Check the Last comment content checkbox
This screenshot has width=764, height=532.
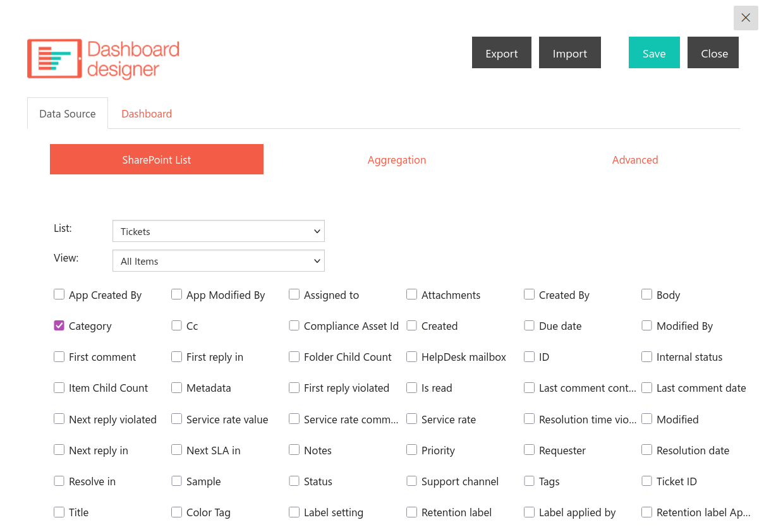pyautogui.click(x=529, y=387)
